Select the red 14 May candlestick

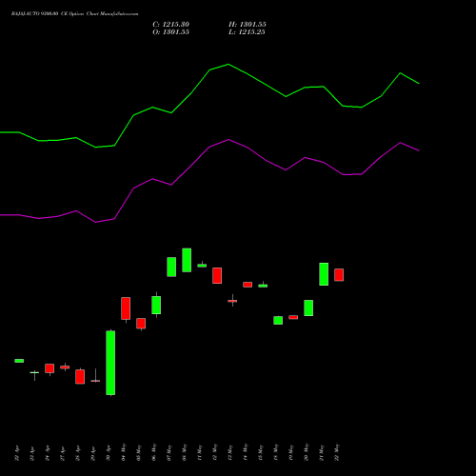[x=248, y=285]
